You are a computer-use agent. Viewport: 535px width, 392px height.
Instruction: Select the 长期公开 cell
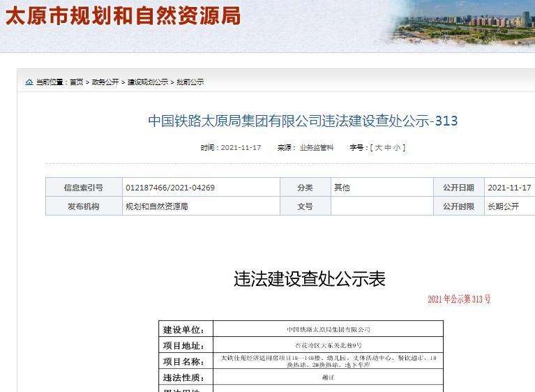tap(510, 206)
